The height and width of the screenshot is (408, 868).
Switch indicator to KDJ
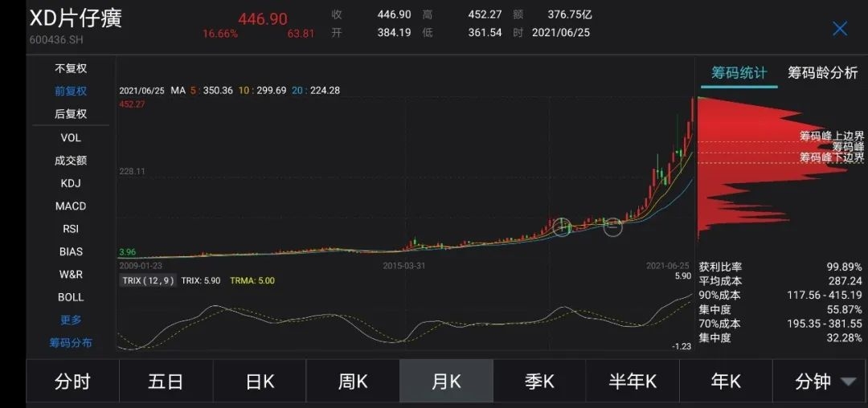71,183
